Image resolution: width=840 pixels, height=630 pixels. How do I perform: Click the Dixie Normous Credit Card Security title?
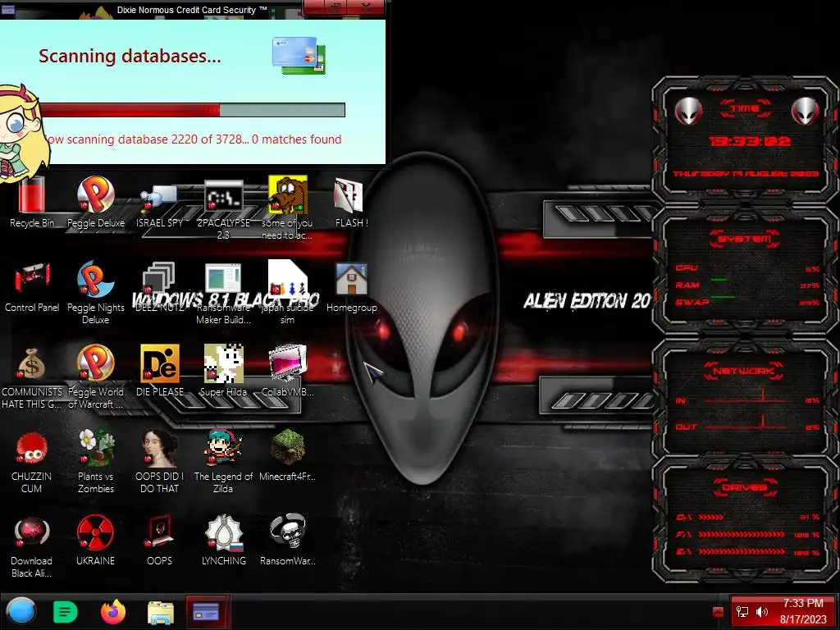pyautogui.click(x=192, y=10)
